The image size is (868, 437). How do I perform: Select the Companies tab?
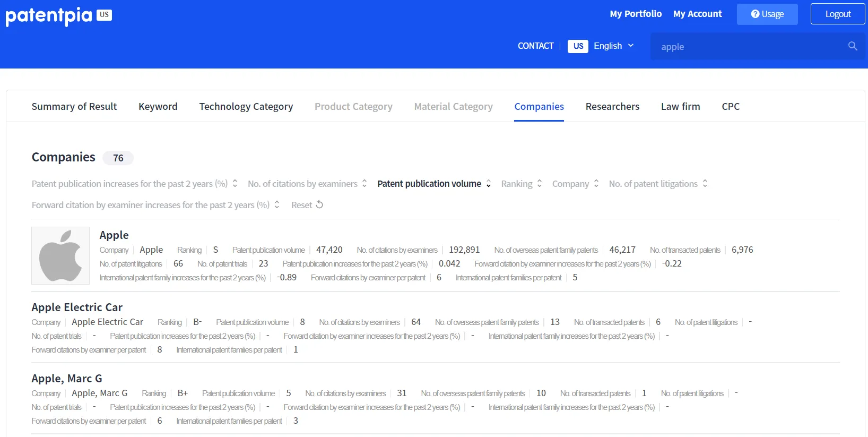click(539, 107)
